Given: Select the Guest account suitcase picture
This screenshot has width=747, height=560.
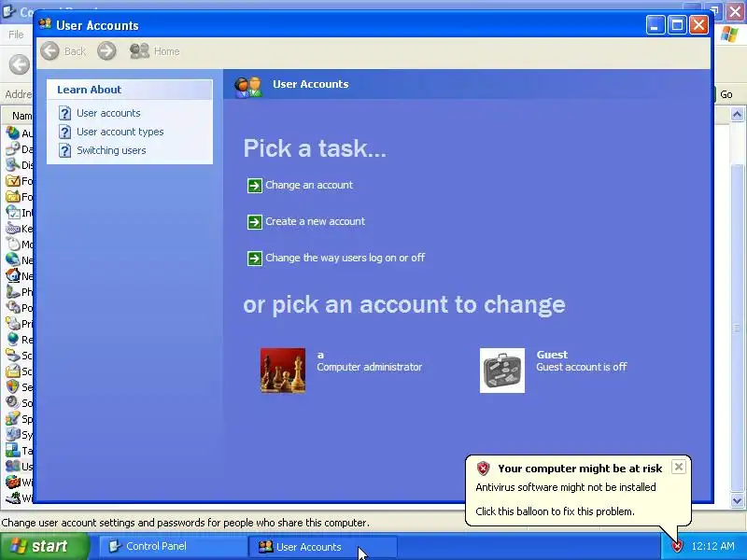Looking at the screenshot, I should coord(502,370).
